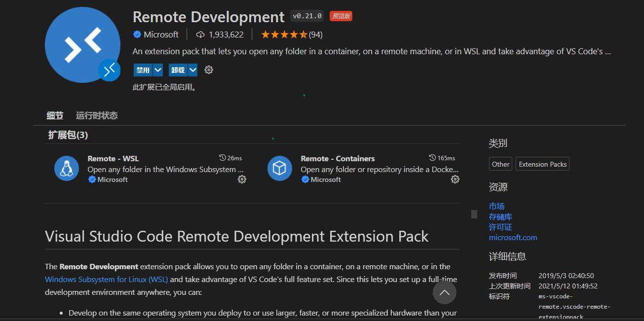The height and width of the screenshot is (321, 644).
Task: Click the Remote - WSL penguin icon
Action: [67, 169]
